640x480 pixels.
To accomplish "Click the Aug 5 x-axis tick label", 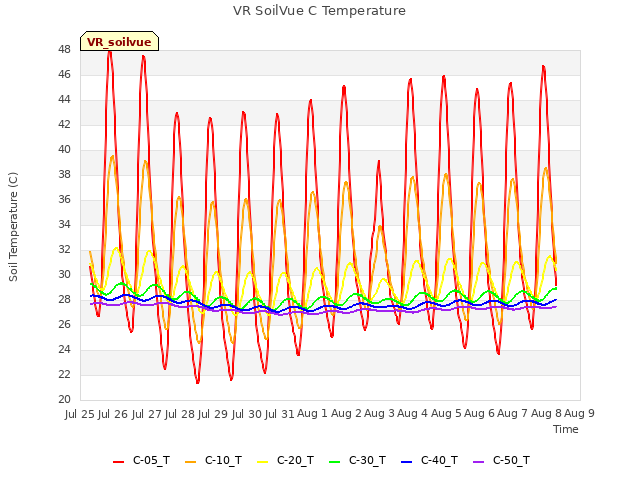I will (x=446, y=413).
